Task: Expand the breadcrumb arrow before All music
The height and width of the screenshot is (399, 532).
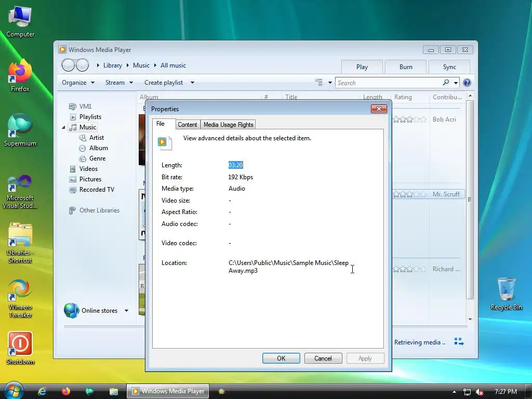Action: [x=155, y=65]
